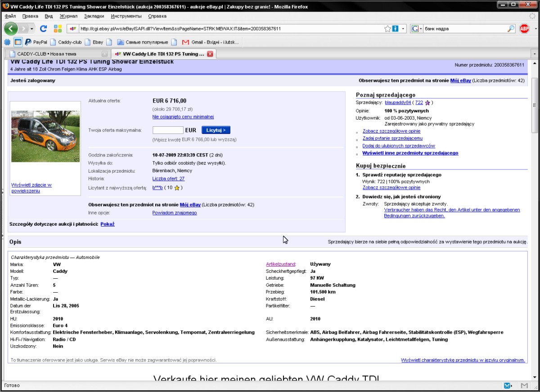Click the forward navigation arrow
The image size is (540, 392).
(x=23, y=28)
